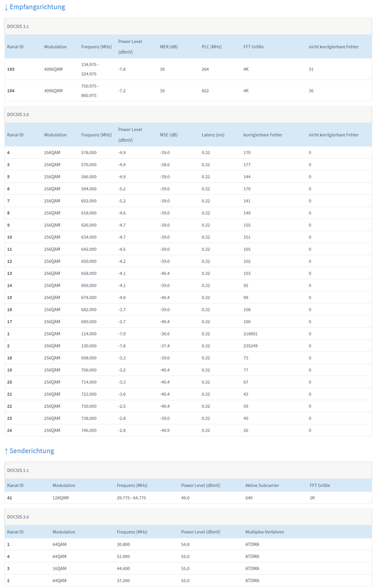The height and width of the screenshot is (588, 376).
Task: Click correctable error count 92
Action: pos(246,285)
